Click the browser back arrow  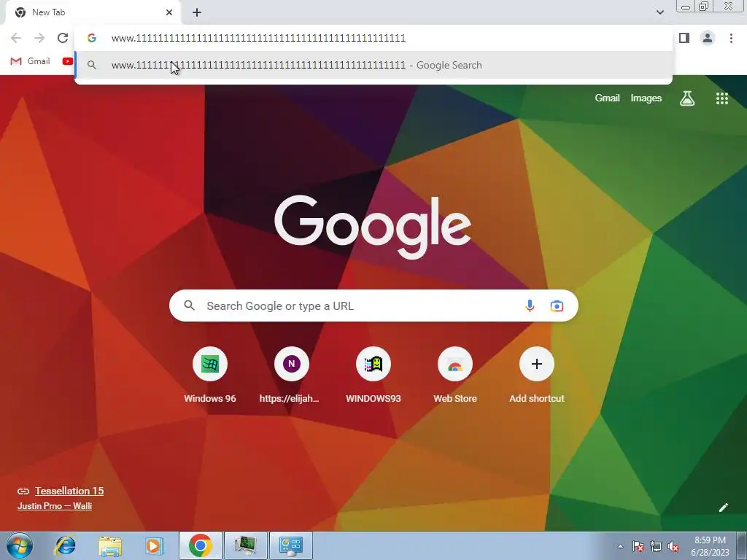coord(16,38)
